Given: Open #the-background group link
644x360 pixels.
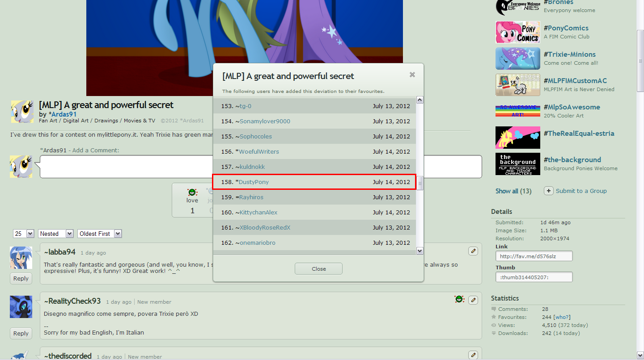Looking at the screenshot, I should (x=572, y=159).
